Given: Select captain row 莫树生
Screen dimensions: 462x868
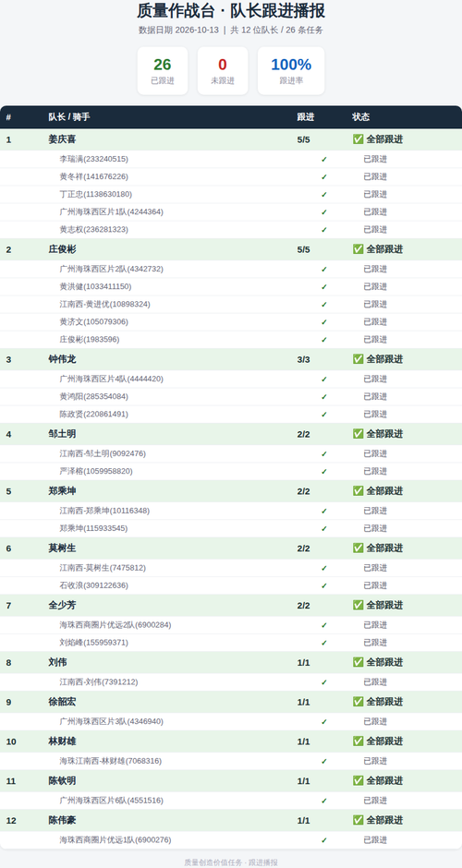Looking at the screenshot, I should [x=231, y=548].
